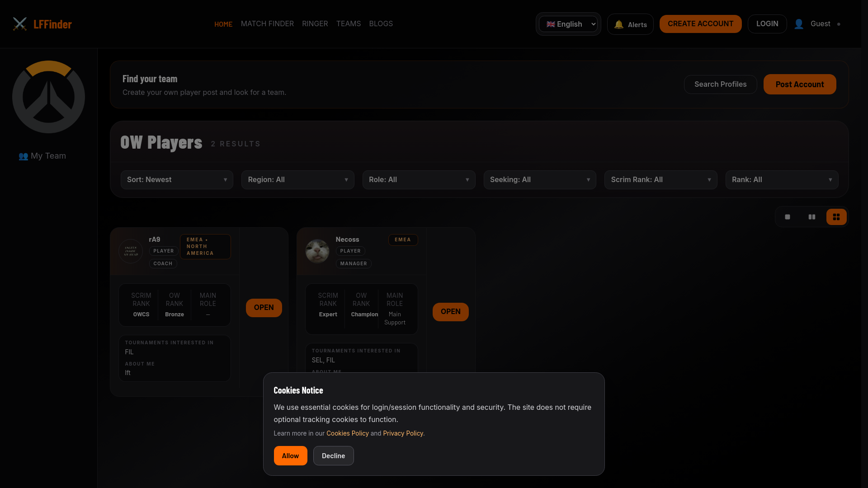Expand the Role: All filter
Screen dimensions: 868x488
tap(419, 180)
